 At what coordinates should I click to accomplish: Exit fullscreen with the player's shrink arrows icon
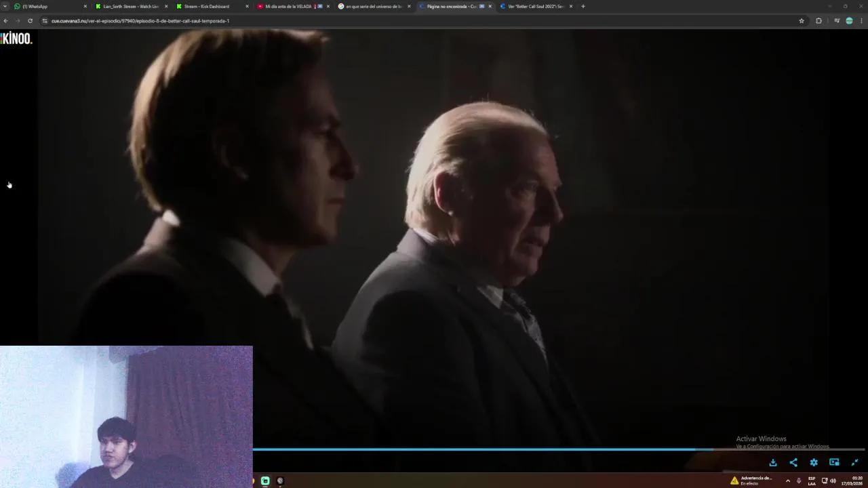coord(854,462)
